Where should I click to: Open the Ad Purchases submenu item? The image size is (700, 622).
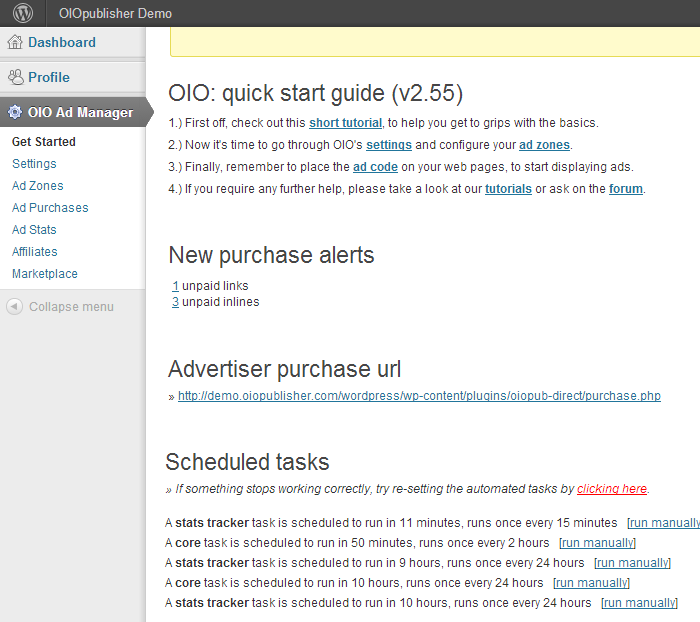pos(50,207)
